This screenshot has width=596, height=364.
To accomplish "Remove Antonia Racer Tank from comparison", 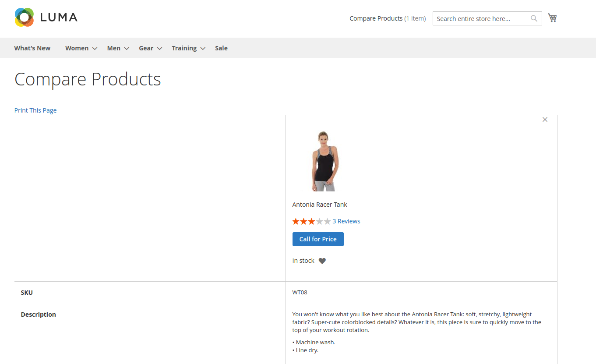I will (545, 120).
